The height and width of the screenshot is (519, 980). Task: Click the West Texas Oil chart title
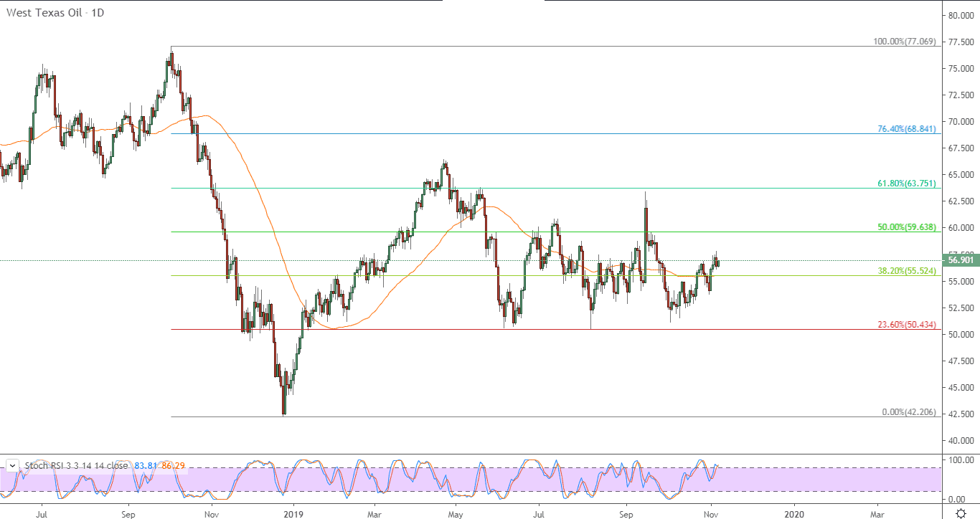point(55,12)
